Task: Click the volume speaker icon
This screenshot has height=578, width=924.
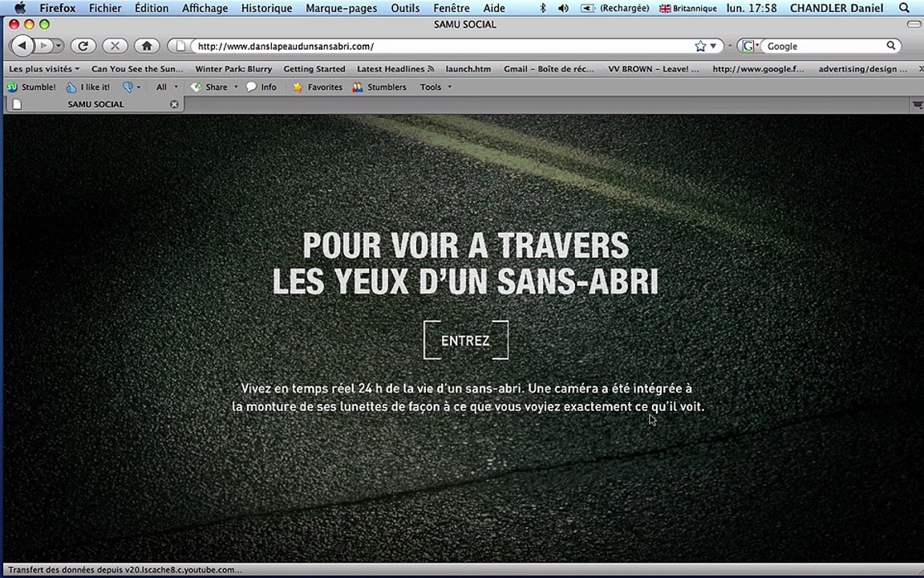Action: 563,8
